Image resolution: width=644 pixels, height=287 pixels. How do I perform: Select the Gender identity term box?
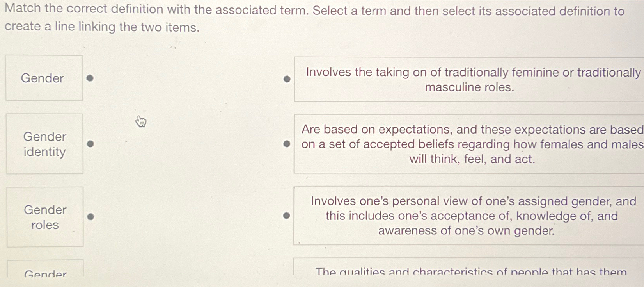pos(44,144)
